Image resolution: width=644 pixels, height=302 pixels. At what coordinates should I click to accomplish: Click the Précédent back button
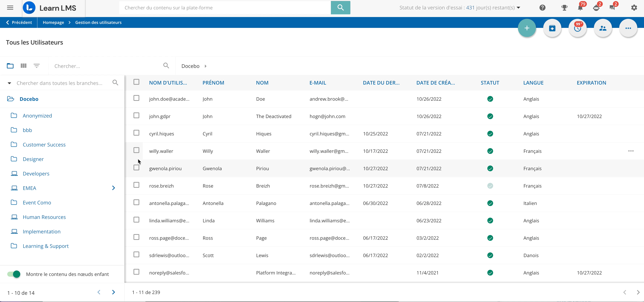19,22
